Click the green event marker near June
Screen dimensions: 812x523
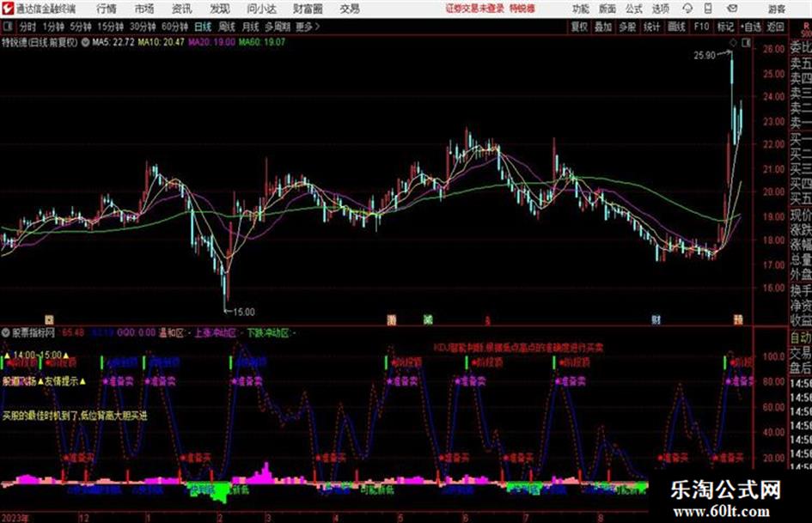point(428,320)
